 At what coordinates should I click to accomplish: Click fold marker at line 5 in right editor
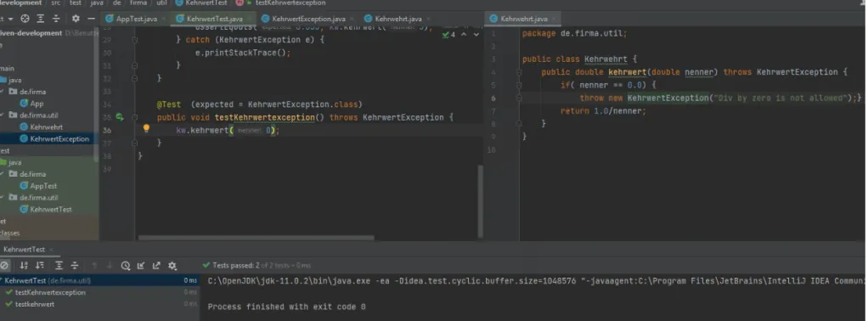[x=519, y=85]
